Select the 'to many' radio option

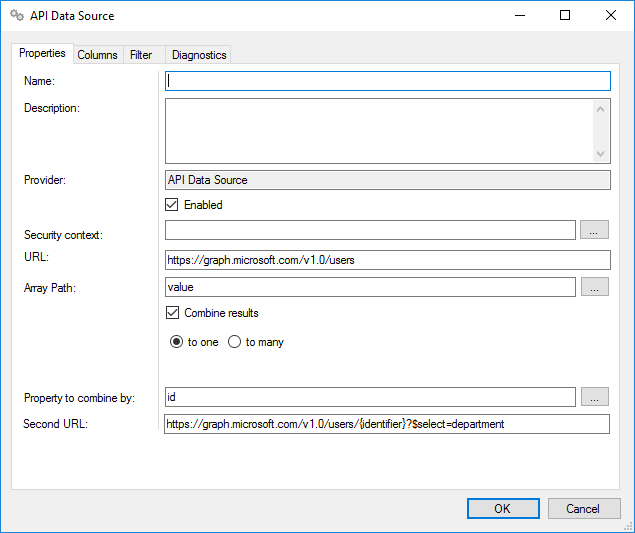coord(235,342)
